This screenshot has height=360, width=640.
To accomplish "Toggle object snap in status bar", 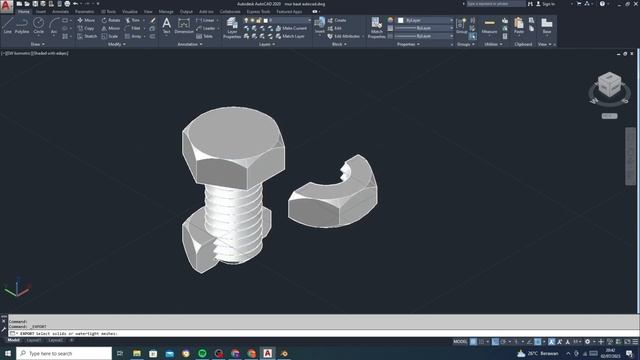I will click(x=538, y=342).
